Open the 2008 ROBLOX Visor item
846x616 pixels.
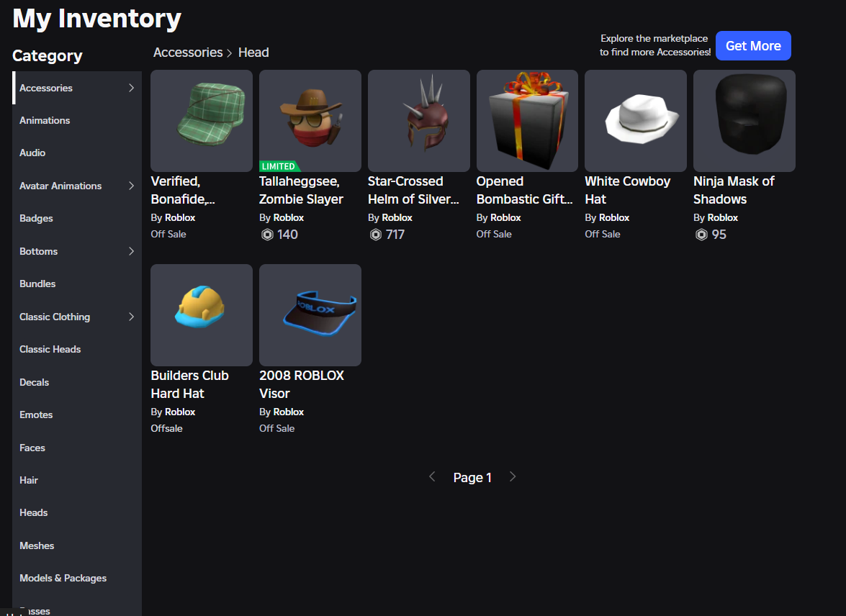pyautogui.click(x=310, y=314)
